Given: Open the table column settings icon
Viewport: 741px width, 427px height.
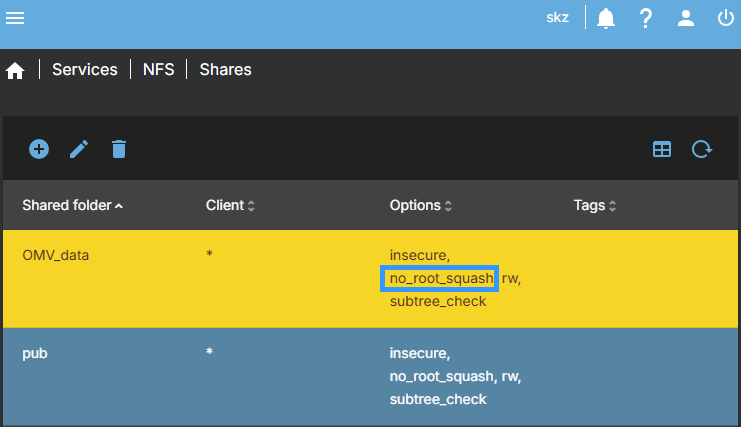Looking at the screenshot, I should (662, 149).
